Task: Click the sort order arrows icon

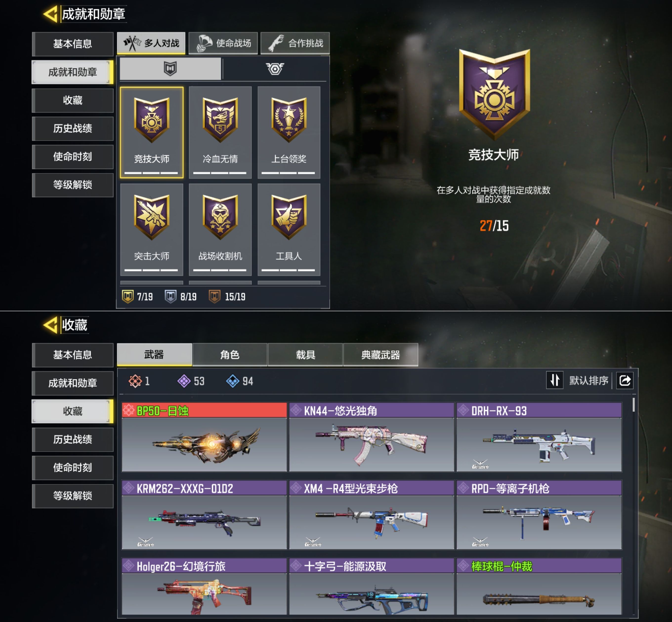Action: (x=555, y=380)
